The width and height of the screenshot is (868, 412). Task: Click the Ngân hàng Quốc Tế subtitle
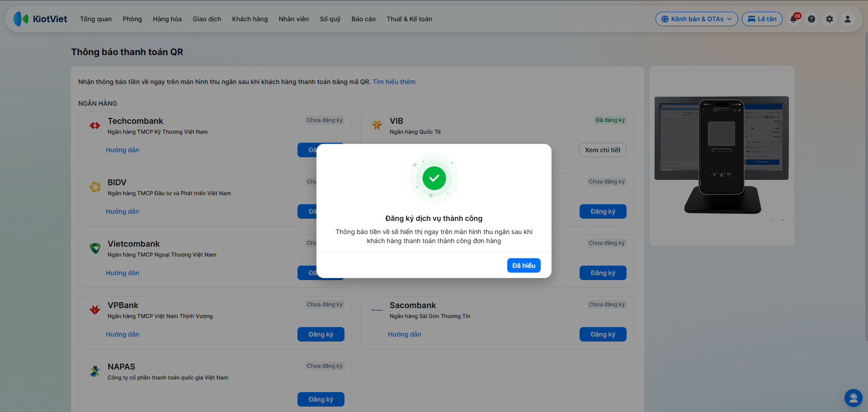[x=415, y=132]
